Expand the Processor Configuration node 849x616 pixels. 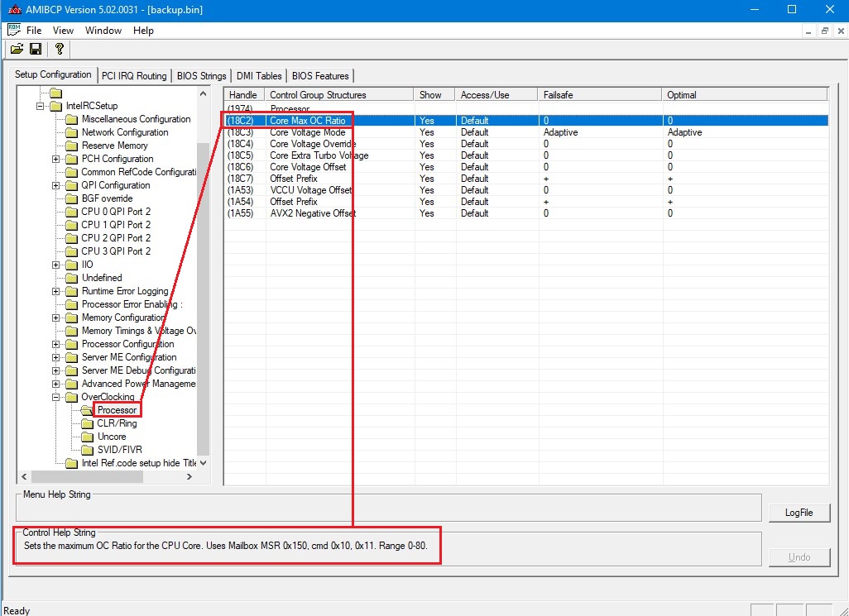[x=55, y=345]
